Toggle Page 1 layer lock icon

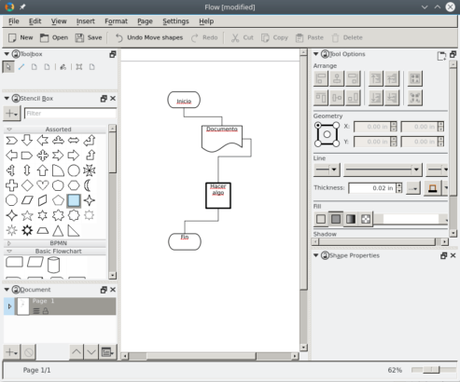coord(45,311)
